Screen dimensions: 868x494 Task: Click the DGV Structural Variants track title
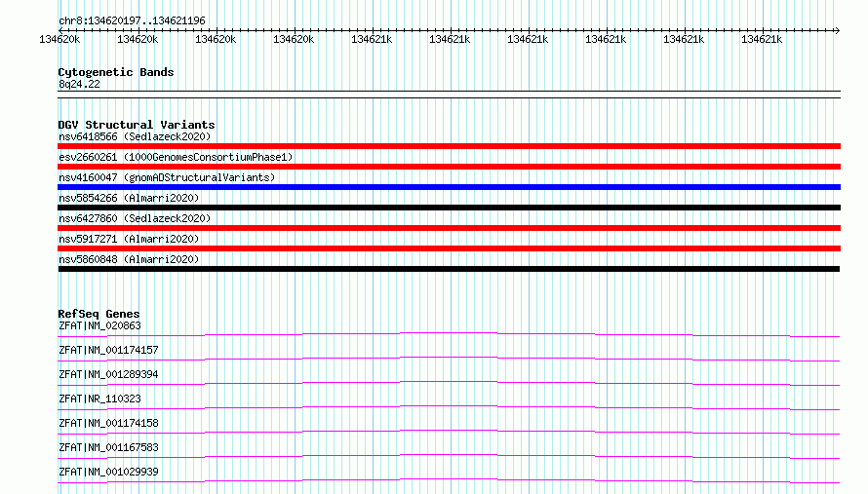coord(137,125)
